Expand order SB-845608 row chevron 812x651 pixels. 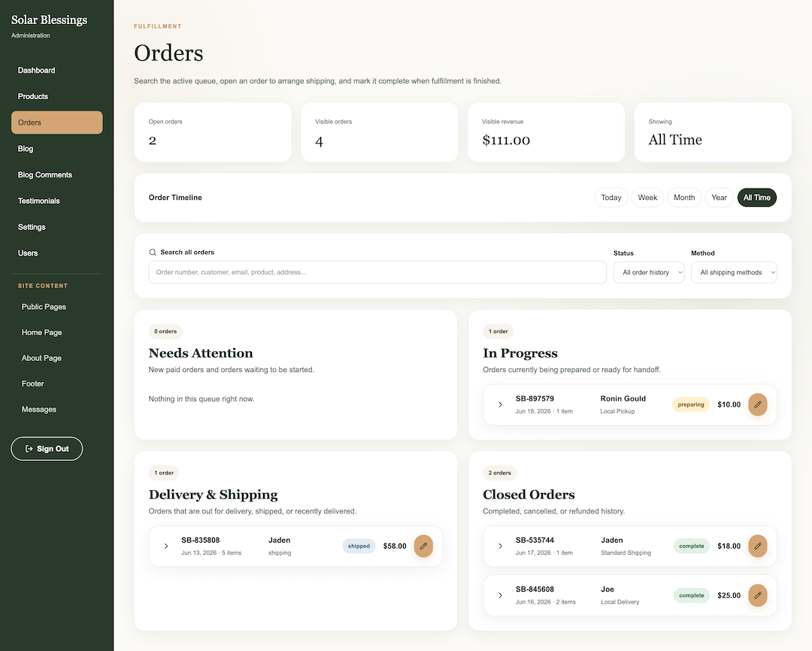coord(500,595)
